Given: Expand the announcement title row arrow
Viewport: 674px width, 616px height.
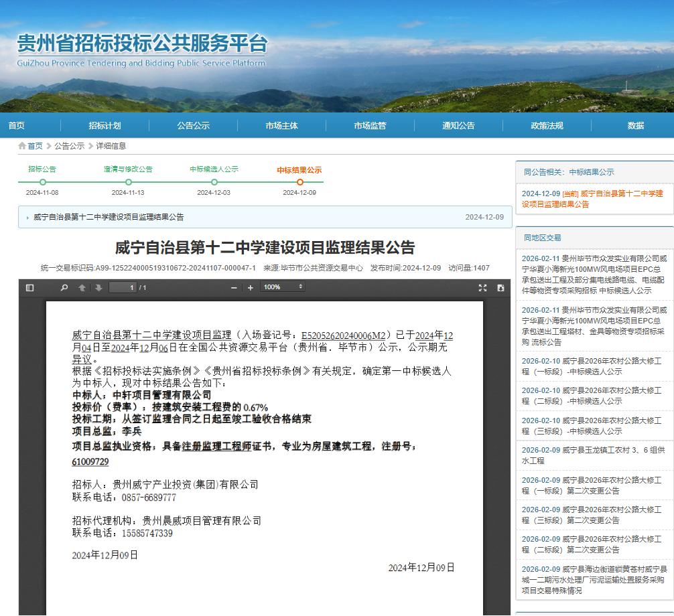Looking at the screenshot, I should (27, 218).
